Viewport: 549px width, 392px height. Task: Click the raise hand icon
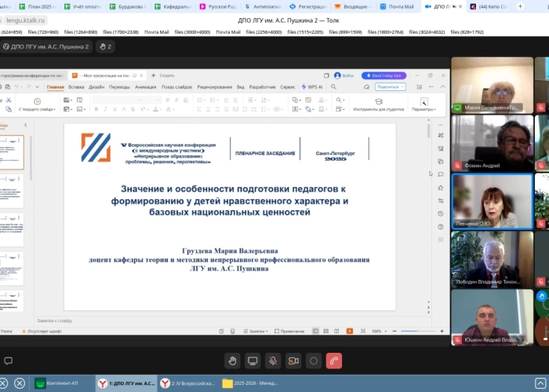232,361
